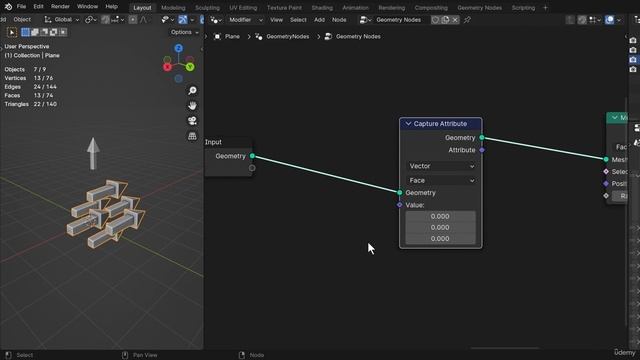
Task: Toggle proportional editing
Action: 133,20
